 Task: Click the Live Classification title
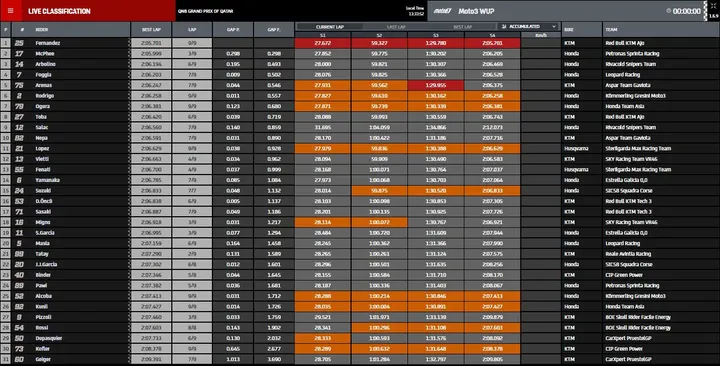(59, 11)
